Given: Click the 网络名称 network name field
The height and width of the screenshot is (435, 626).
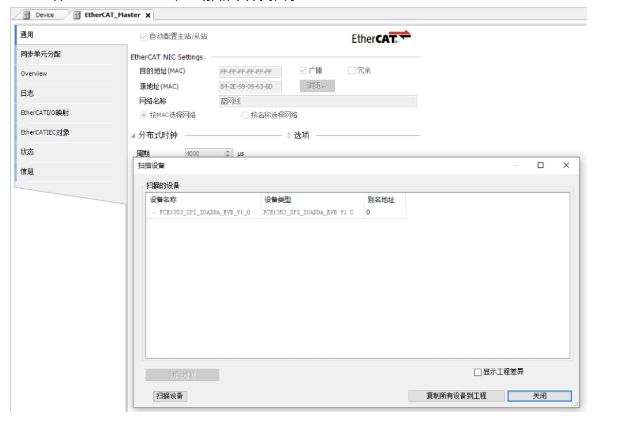Looking at the screenshot, I should pyautogui.click(x=318, y=101).
